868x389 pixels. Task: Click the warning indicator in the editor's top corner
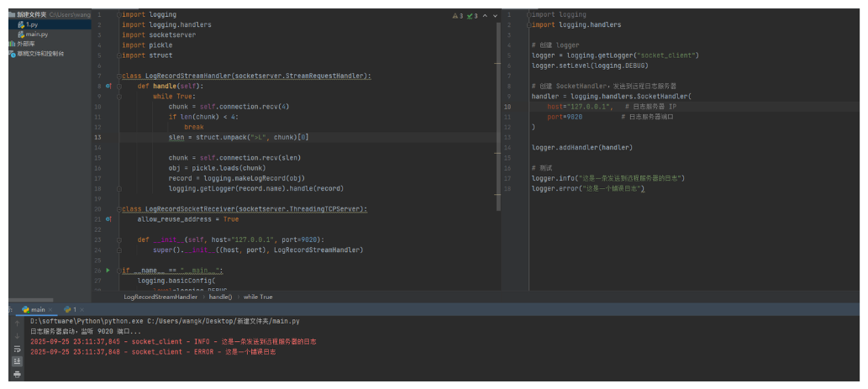point(457,16)
